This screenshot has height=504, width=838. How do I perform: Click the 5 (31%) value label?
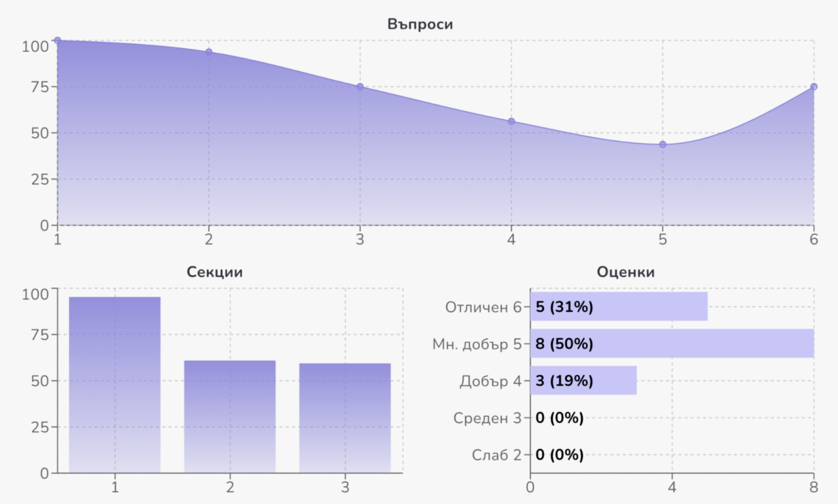point(564,306)
